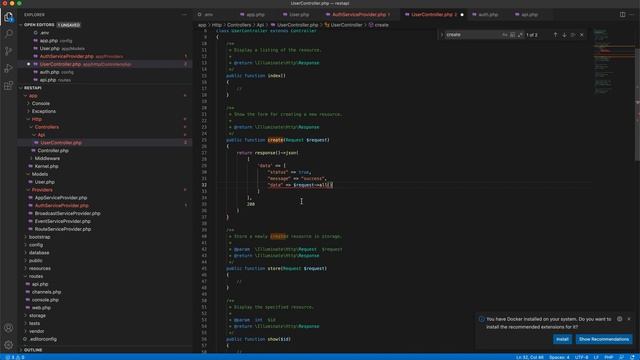Open the editor more actions ellipsis
The height and width of the screenshot is (360, 640).
pyautogui.click(x=631, y=14)
